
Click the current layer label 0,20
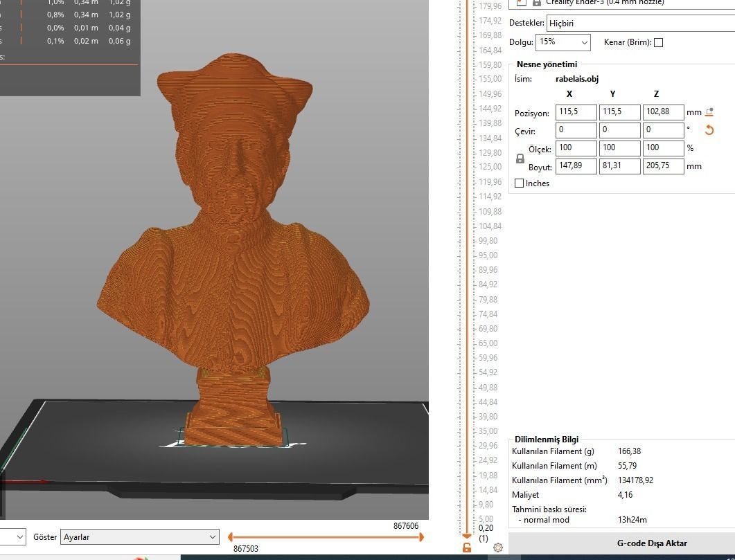(486, 528)
